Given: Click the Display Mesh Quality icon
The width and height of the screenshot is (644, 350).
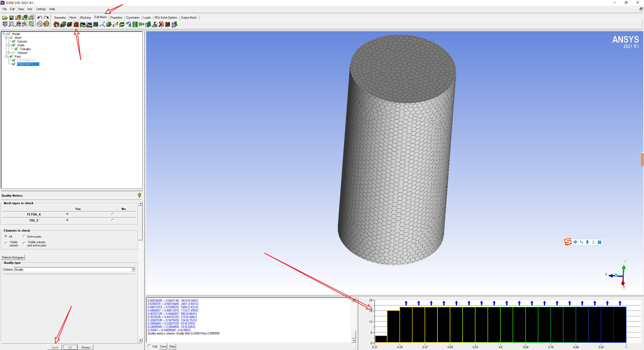Looking at the screenshot, I should [76, 24].
